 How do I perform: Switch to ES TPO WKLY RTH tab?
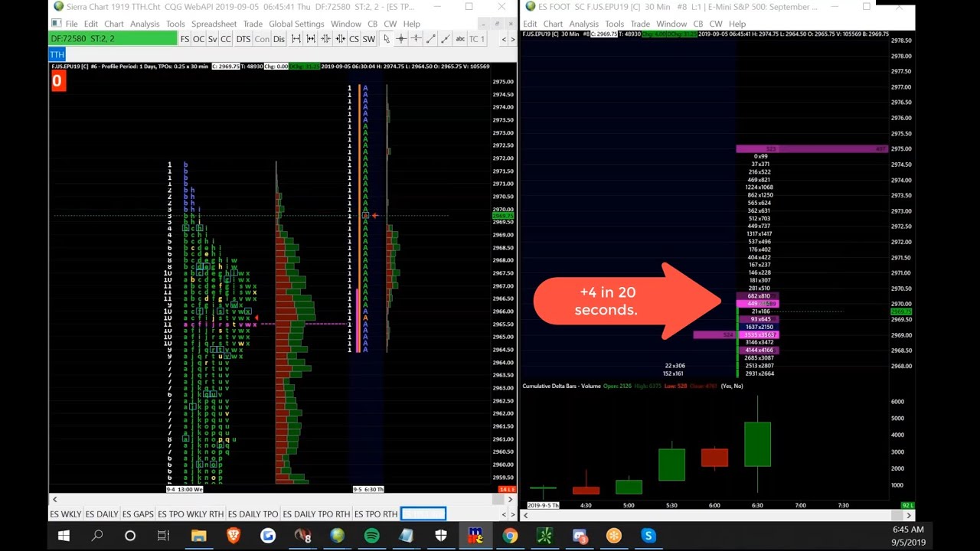(x=191, y=514)
